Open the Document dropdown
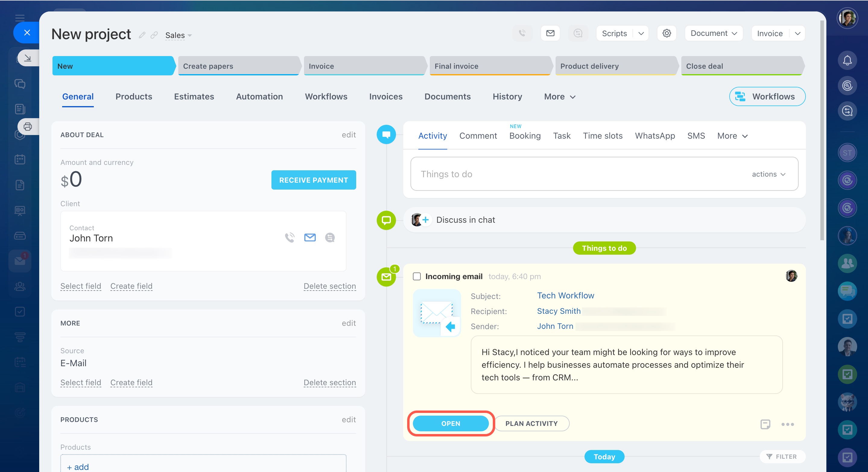This screenshot has width=868, height=472. click(x=713, y=33)
